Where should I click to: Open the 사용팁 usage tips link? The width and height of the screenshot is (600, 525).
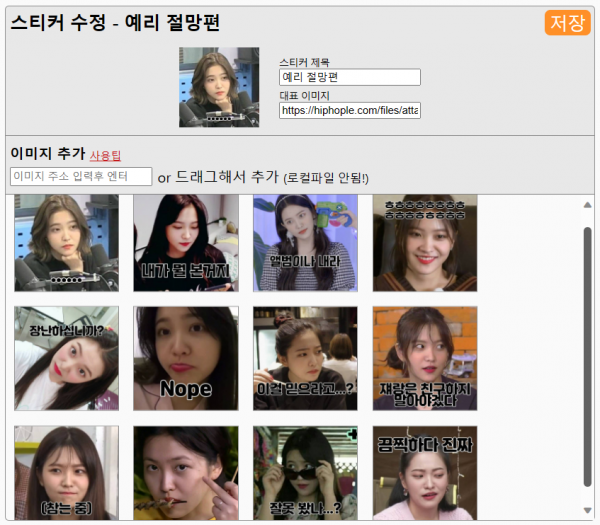(105, 156)
